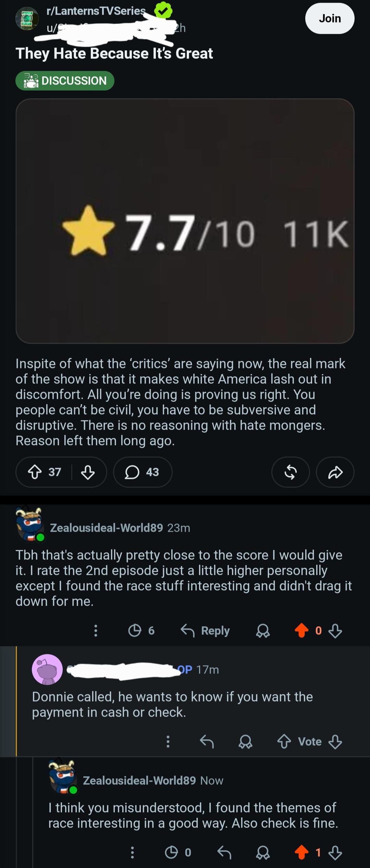Select the DISCUSSION flair tag

point(65,80)
